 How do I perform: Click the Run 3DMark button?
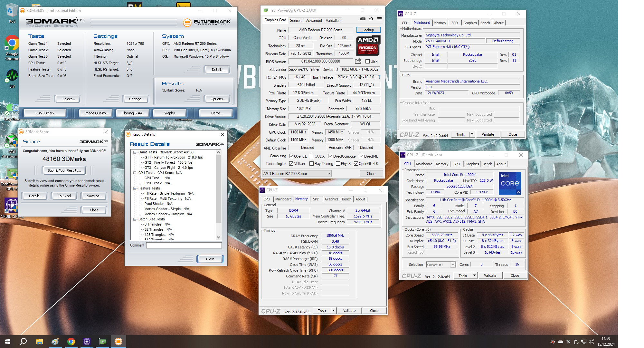45,113
